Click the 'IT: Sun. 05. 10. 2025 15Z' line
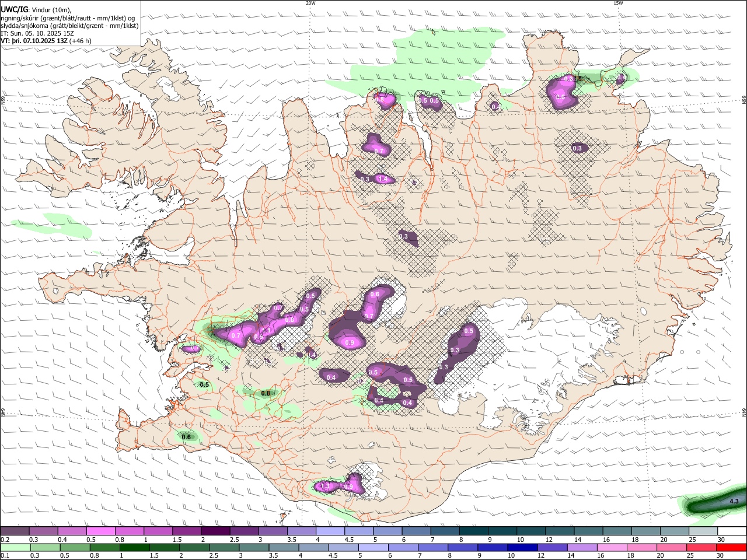The image size is (747, 560). coord(37,33)
